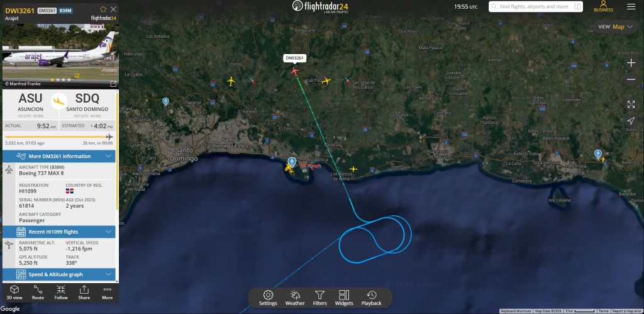Open the BUSINESS account menu
Screen dimensions: 644x314
[x=603, y=6]
